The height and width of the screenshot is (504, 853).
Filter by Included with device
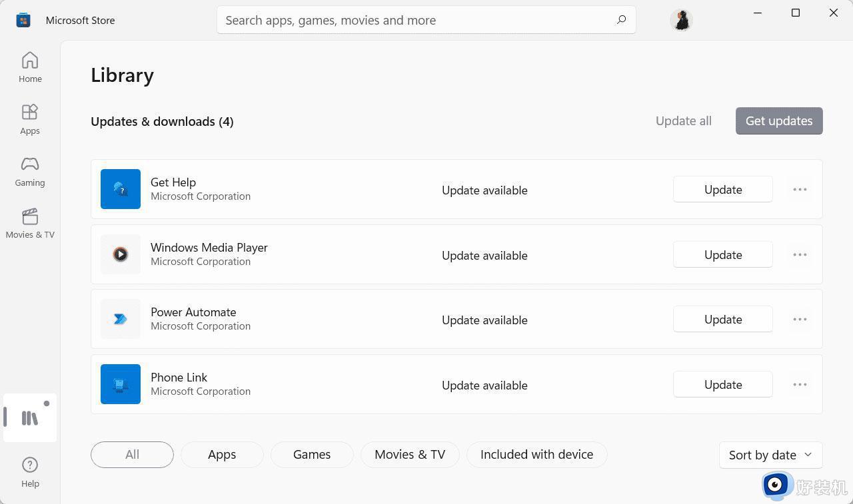pos(536,455)
